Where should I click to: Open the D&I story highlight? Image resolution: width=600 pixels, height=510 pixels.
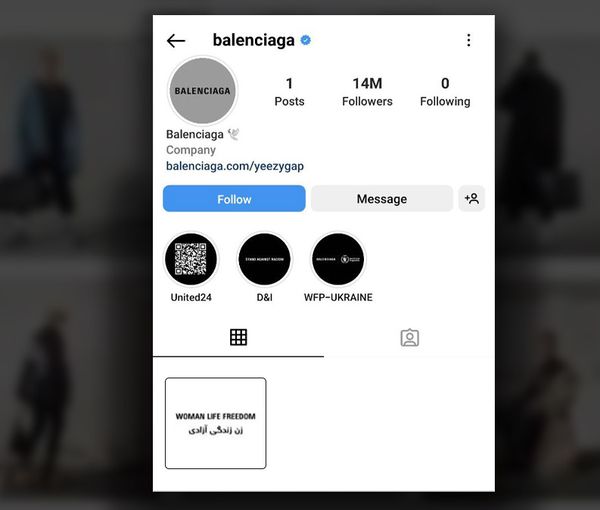(x=264, y=259)
